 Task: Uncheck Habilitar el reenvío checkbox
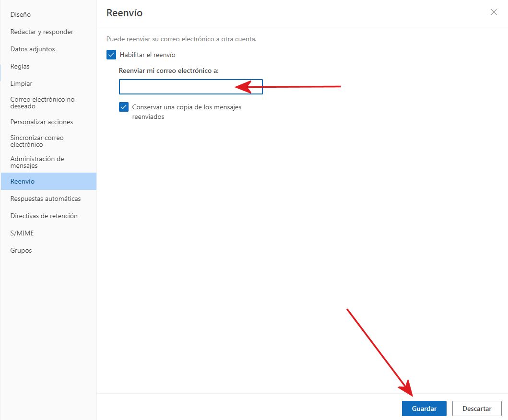click(111, 55)
